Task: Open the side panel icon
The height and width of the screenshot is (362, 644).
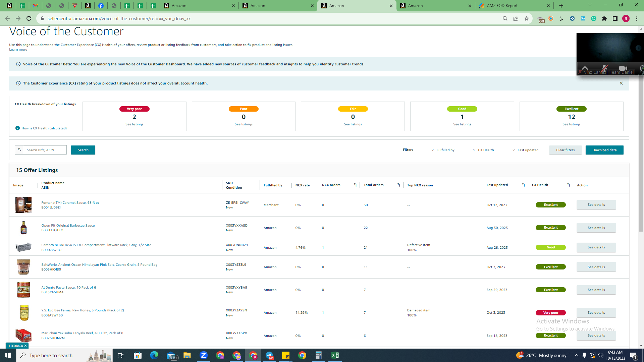Action: click(615, 18)
